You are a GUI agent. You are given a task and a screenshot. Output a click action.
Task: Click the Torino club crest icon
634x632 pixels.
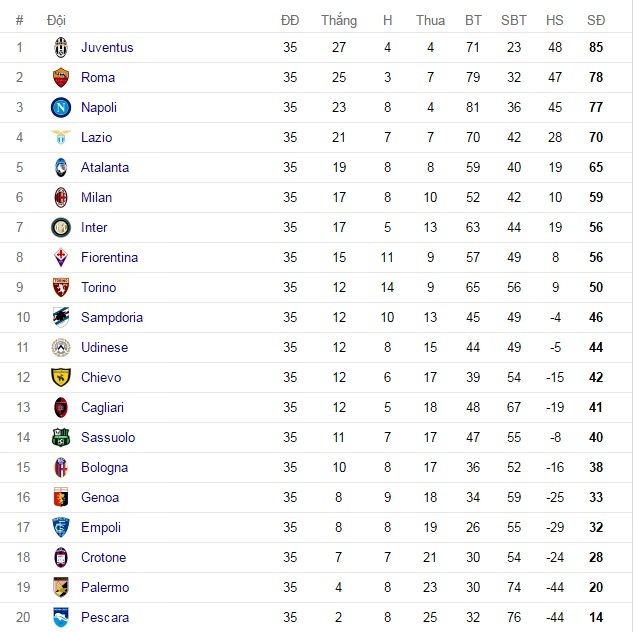61,287
